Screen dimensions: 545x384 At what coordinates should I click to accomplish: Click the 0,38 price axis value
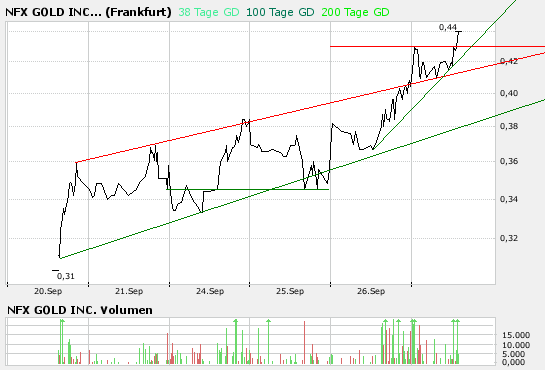point(509,126)
